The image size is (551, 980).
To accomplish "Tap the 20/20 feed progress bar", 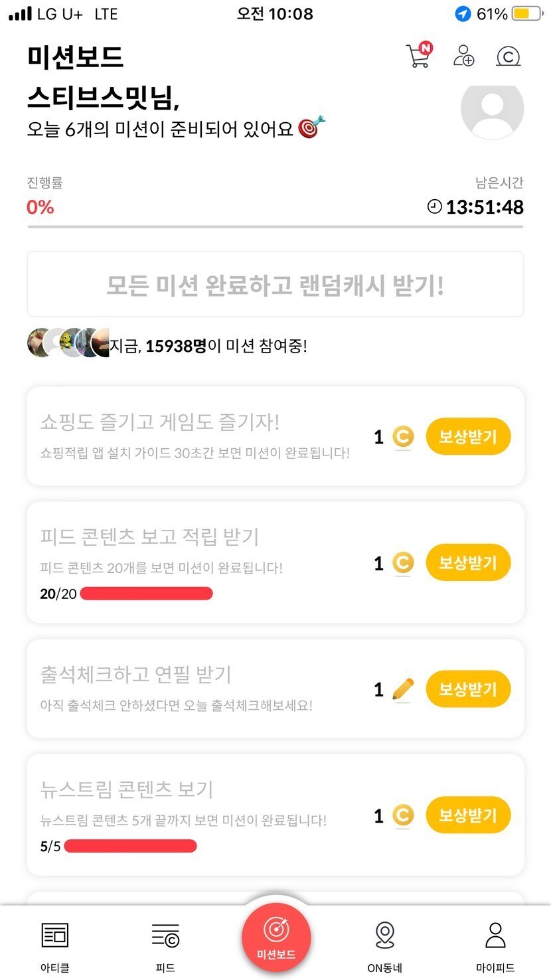I will click(146, 594).
